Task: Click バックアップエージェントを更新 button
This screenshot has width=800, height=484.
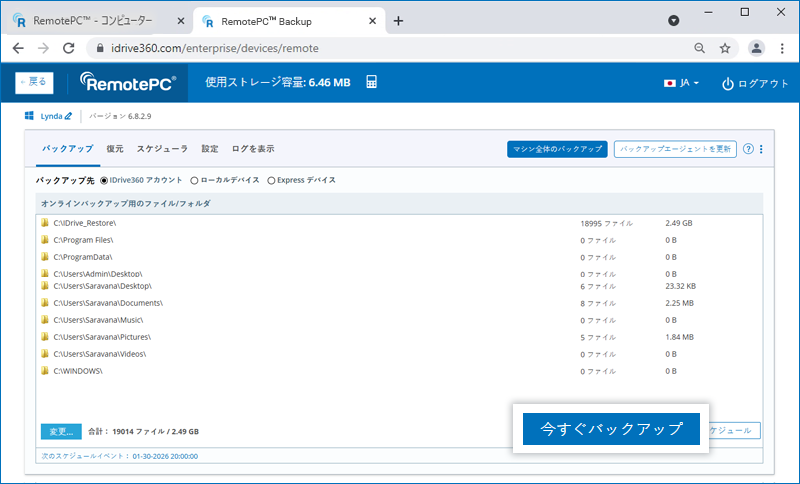Action: click(675, 149)
